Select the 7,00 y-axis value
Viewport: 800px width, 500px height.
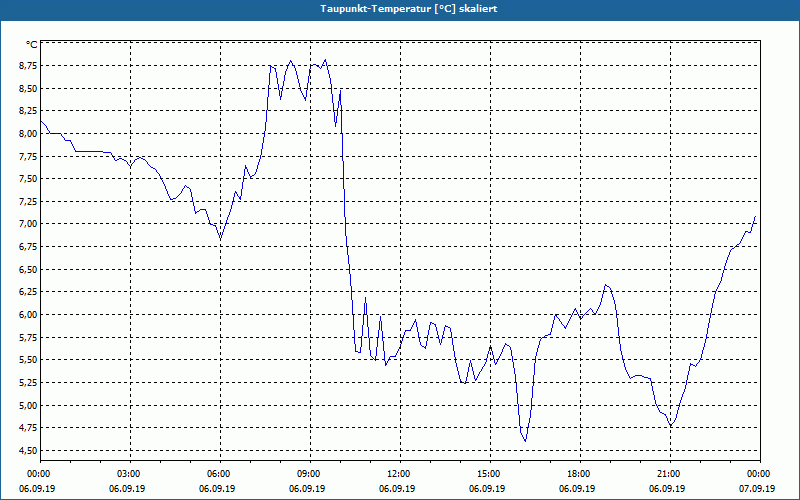(28, 224)
